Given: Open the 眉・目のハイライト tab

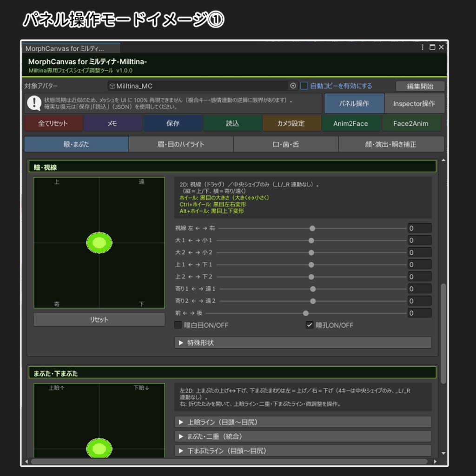Looking at the screenshot, I should click(x=180, y=144).
